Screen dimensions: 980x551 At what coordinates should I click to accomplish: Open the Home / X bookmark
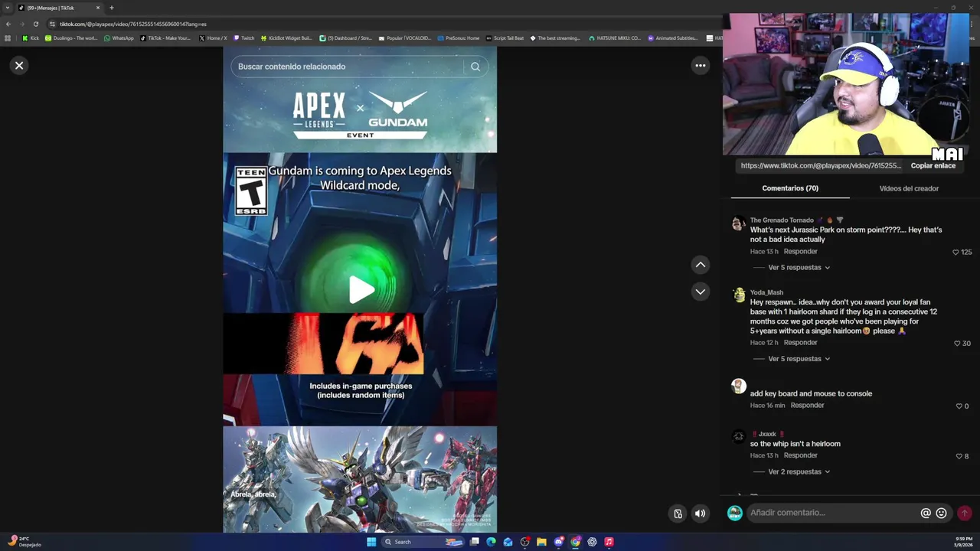[x=213, y=37]
